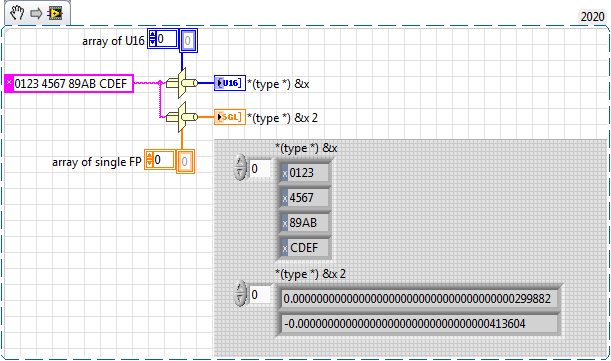This screenshot has height=361, width=611.
Task: Click the index field of the *(type *) &x 2 indicator
Action: click(259, 294)
